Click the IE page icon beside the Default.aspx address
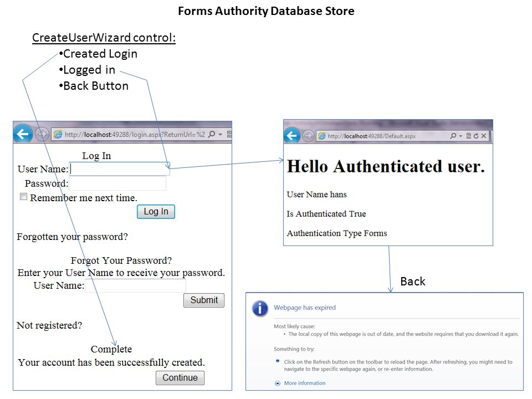The image size is (532, 399). [x=321, y=136]
